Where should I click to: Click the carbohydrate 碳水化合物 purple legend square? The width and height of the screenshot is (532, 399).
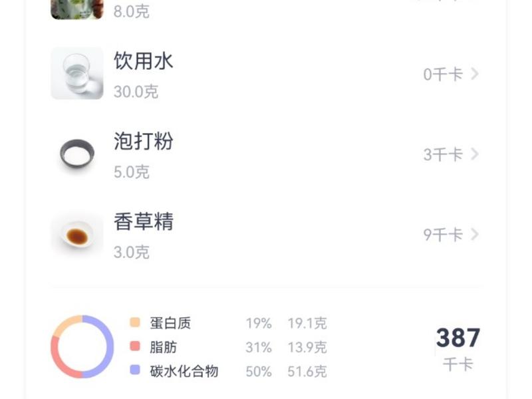click(x=135, y=368)
